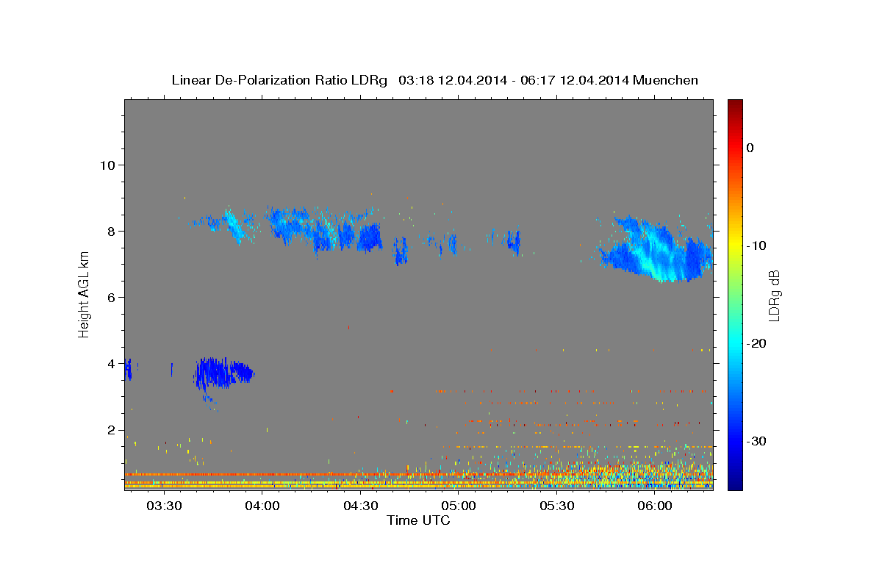This screenshot has height=588, width=882.
Task: Click the 04:00 time tick label
Action: pos(262,506)
